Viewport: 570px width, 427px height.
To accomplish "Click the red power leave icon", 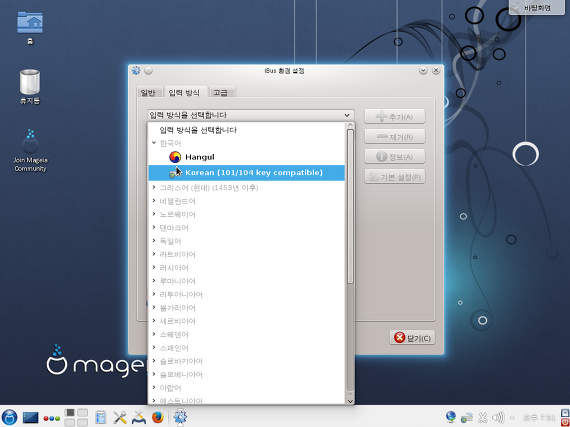I will 565,422.
